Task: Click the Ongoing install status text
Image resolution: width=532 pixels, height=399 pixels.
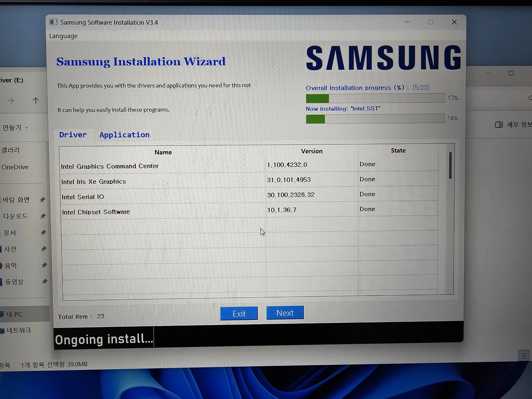Action: coord(104,339)
